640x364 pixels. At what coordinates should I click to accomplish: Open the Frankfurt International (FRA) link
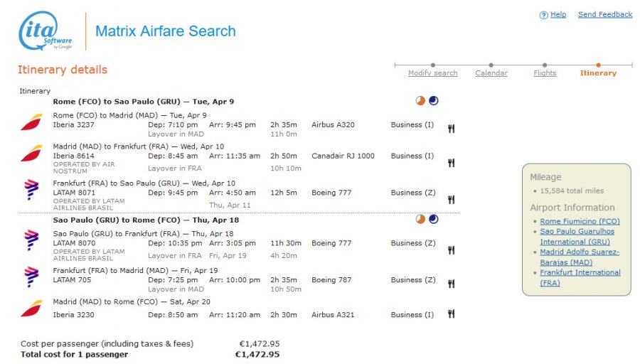coord(580,277)
